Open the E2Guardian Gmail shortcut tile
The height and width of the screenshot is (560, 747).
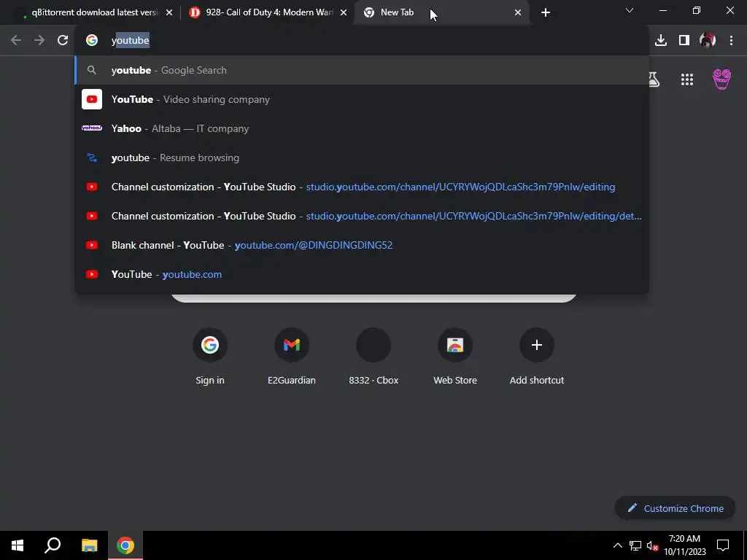click(292, 357)
